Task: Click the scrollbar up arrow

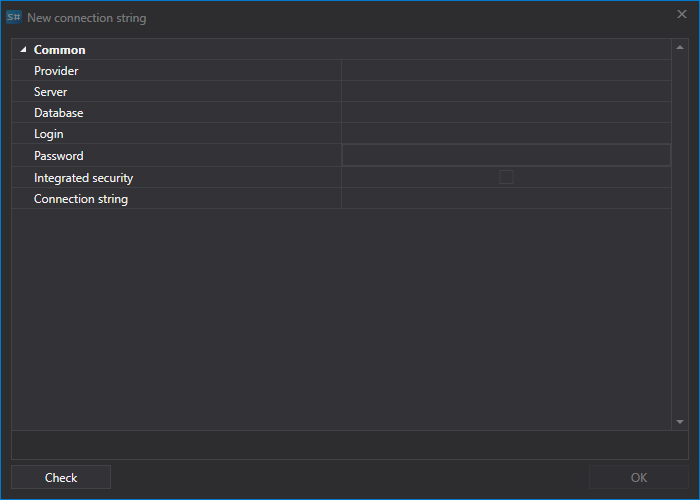Action: 680,47
